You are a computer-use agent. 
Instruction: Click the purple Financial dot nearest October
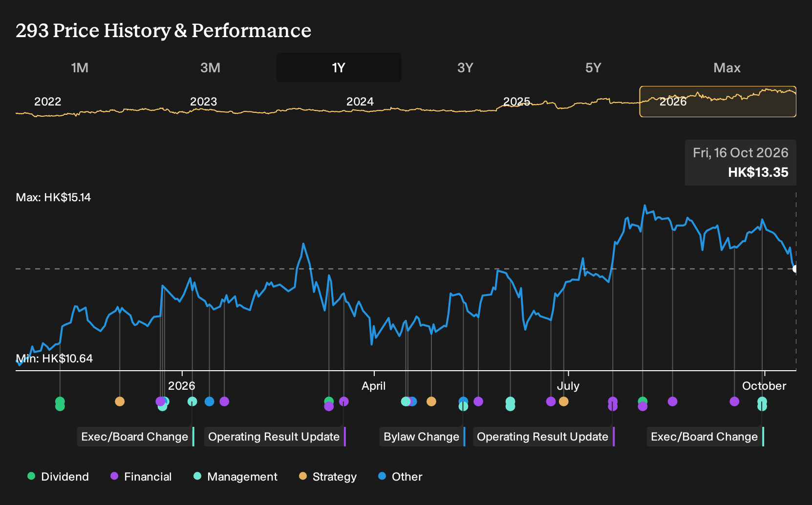coord(734,401)
